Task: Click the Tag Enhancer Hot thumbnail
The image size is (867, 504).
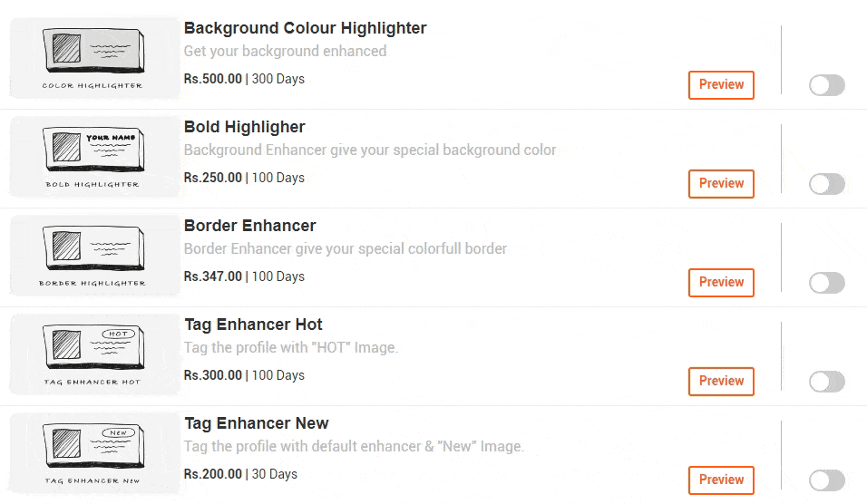Action: [94, 354]
